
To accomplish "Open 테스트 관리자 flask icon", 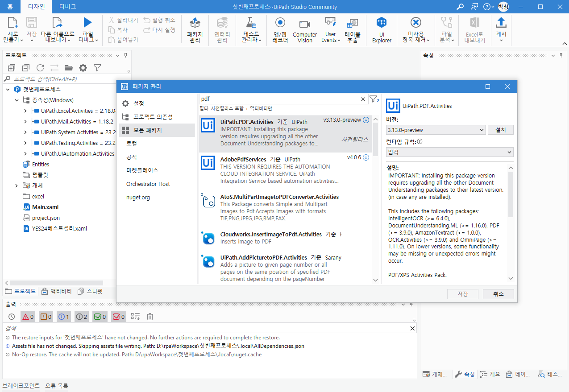I will pyautogui.click(x=251, y=23).
